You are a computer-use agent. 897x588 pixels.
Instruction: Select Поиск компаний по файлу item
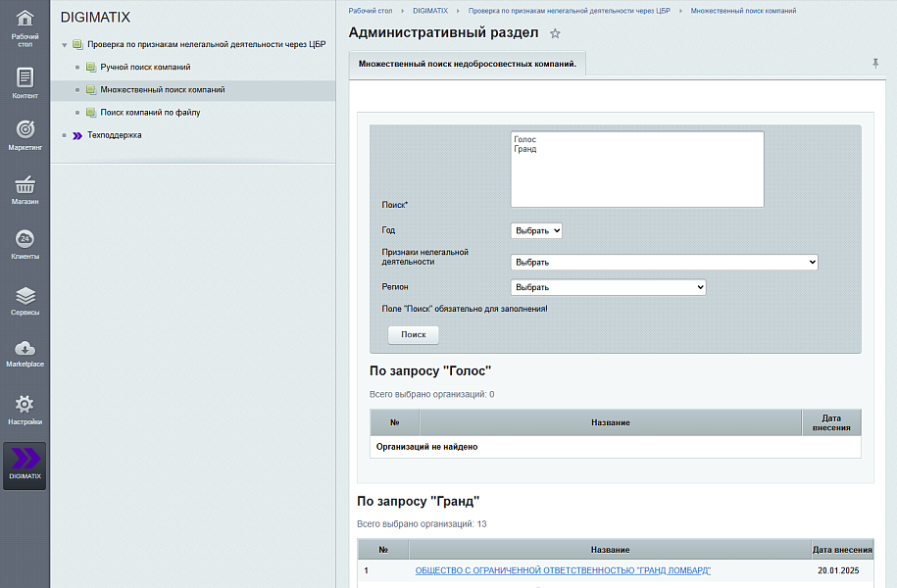[x=150, y=113]
